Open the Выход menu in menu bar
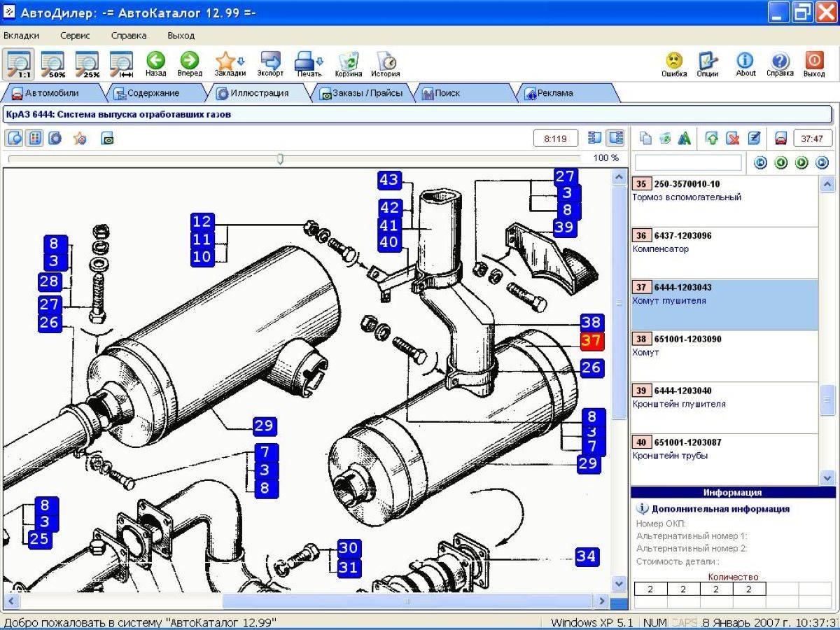 click(181, 35)
